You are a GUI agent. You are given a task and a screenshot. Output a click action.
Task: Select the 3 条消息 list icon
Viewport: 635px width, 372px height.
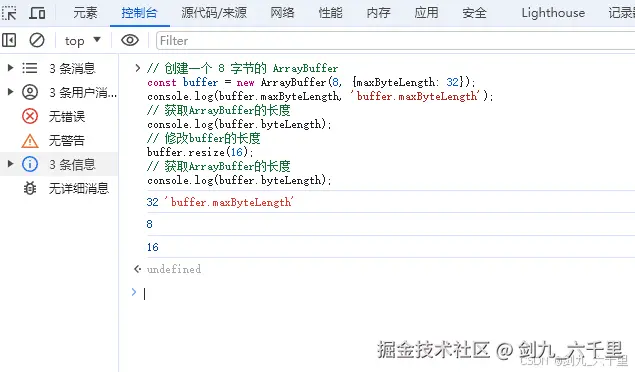tap(30, 68)
